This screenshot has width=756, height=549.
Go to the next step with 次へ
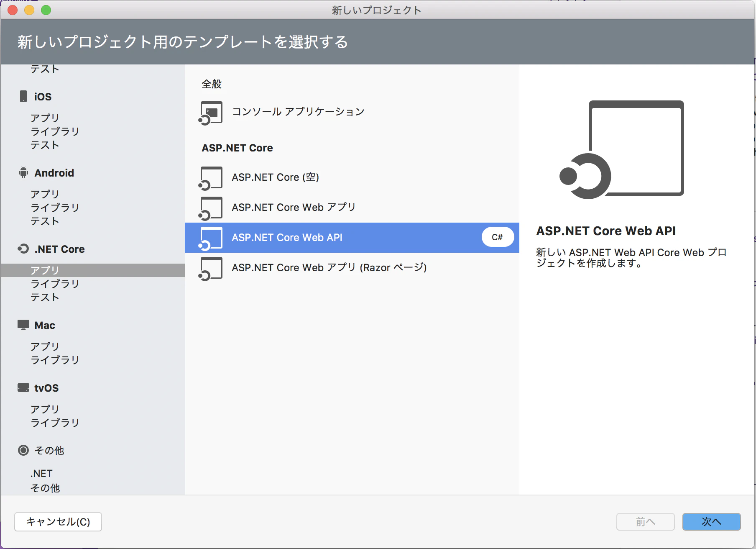[712, 522]
